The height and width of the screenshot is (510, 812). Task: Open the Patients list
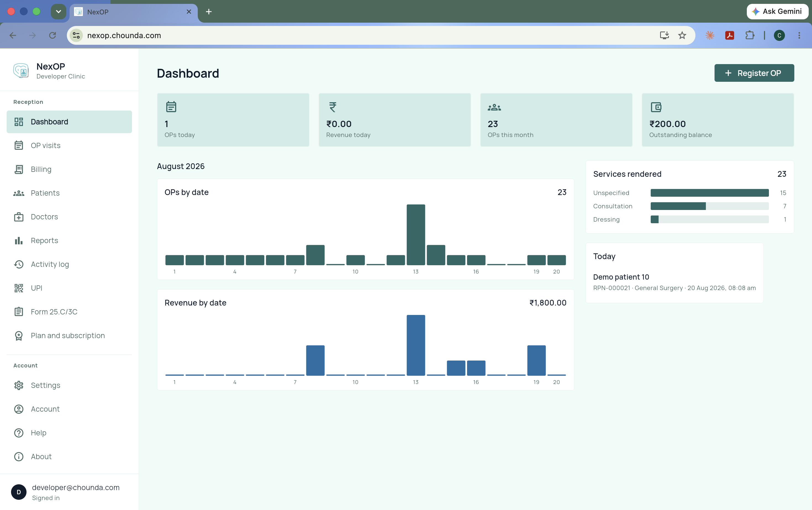point(69,193)
